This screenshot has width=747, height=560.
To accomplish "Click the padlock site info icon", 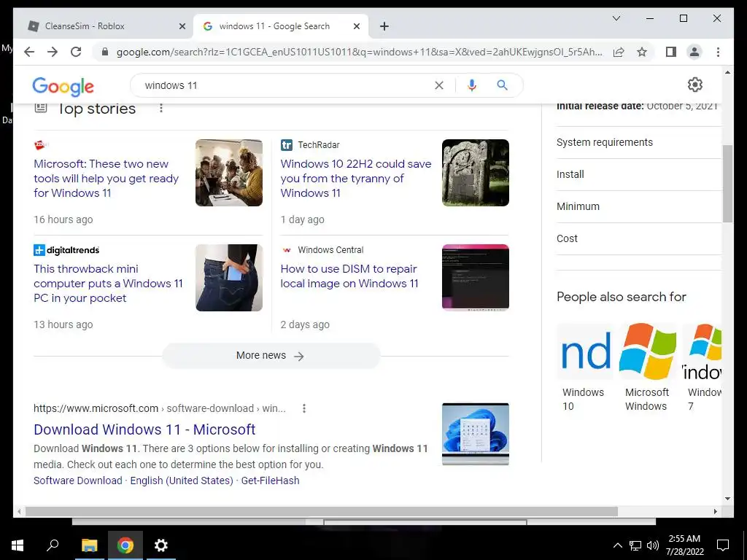I will pyautogui.click(x=105, y=52).
